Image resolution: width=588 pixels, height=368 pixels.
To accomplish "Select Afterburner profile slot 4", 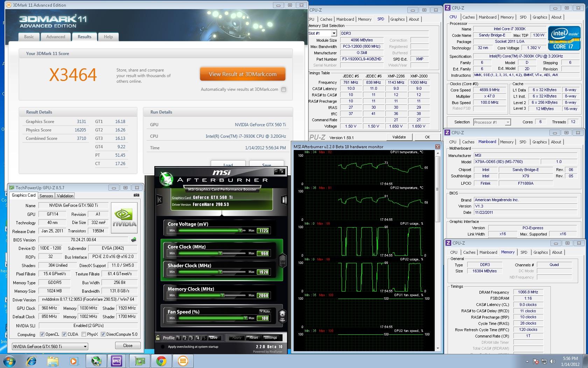I will coord(198,338).
